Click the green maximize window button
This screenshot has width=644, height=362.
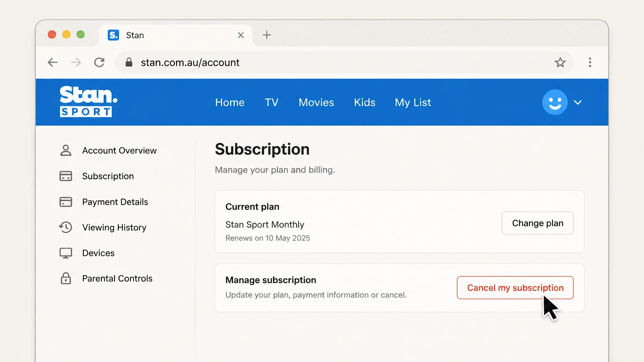[80, 34]
